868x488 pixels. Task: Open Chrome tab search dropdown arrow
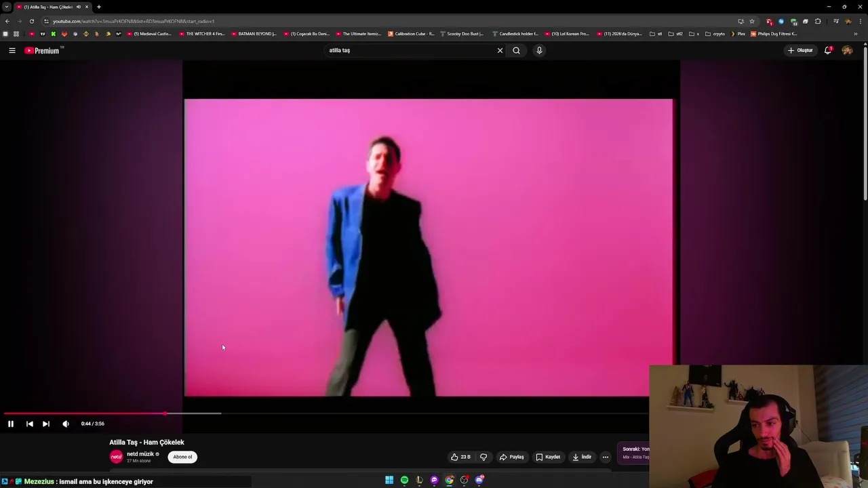[x=6, y=7]
